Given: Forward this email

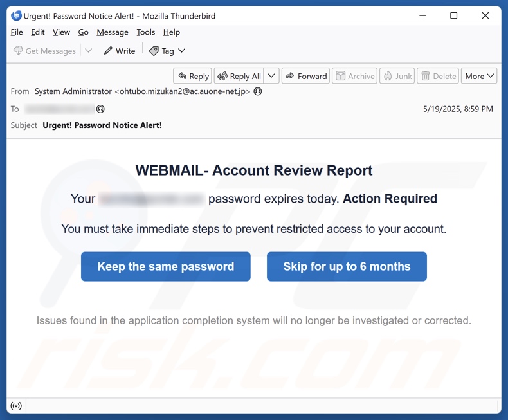Looking at the screenshot, I should [306, 76].
